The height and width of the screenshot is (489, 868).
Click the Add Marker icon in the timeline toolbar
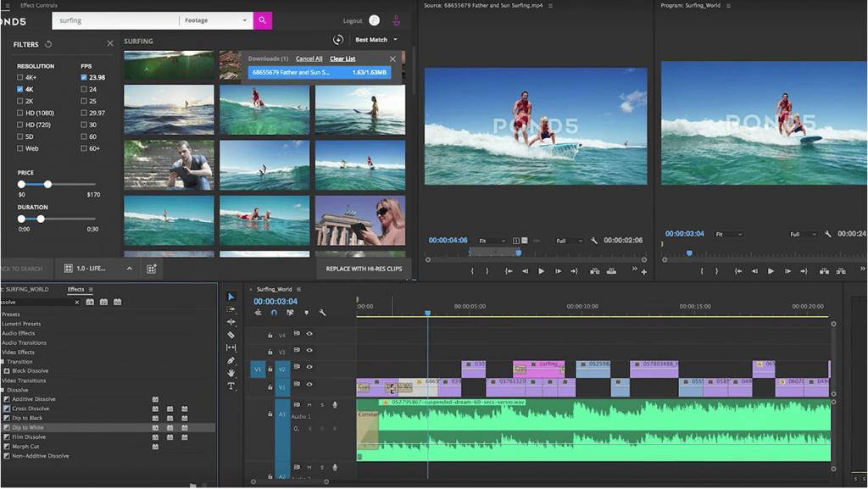click(x=306, y=313)
